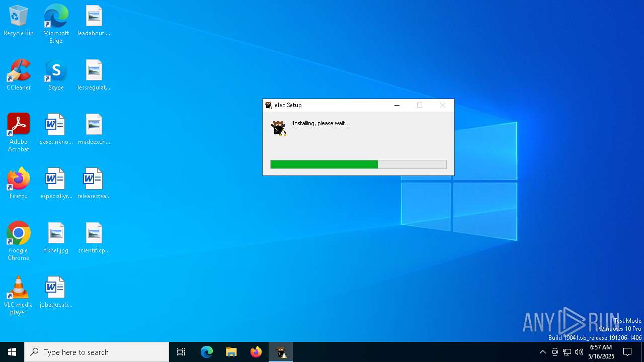The image size is (644, 362).
Task: Select the especiallyr Word document icon
Action: pos(56,184)
